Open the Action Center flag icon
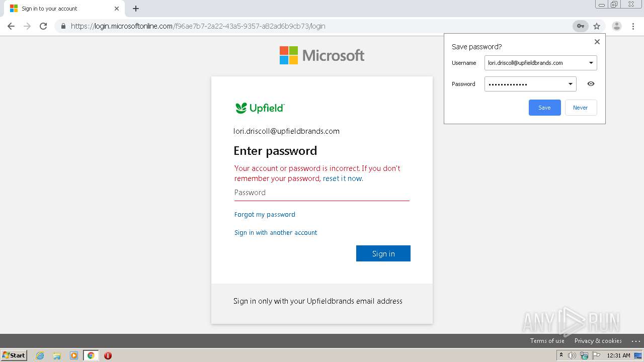644x362 pixels. point(596,355)
